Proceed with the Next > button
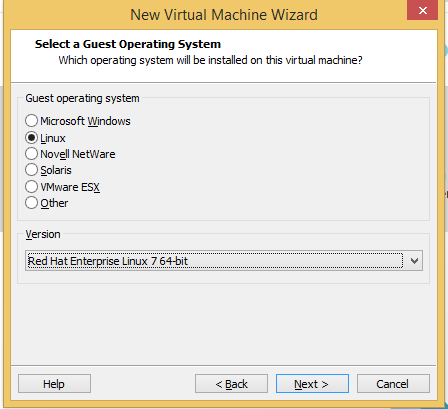 [x=312, y=384]
